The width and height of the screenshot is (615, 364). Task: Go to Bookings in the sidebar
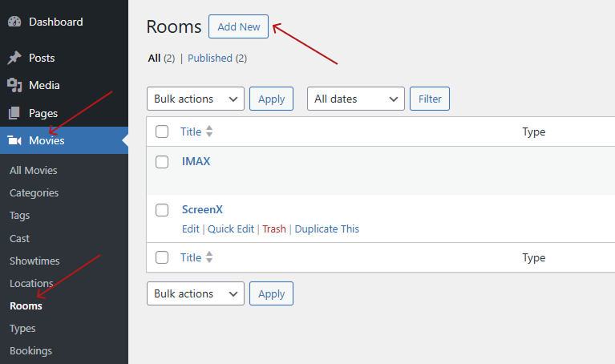(x=30, y=351)
